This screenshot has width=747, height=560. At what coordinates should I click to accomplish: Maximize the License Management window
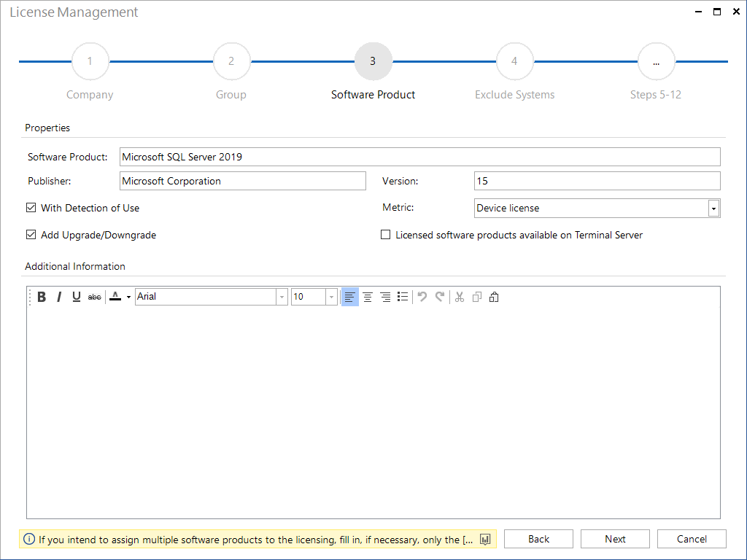tap(717, 12)
